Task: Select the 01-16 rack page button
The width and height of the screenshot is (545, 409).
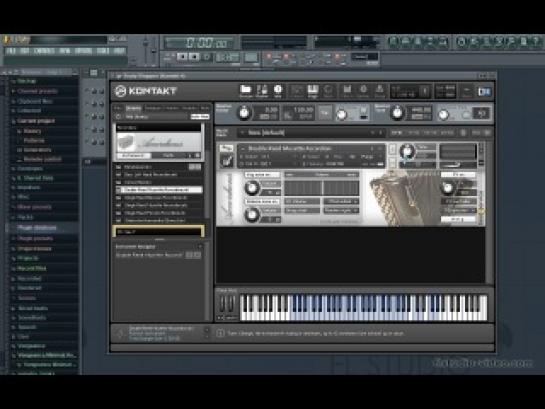Action: point(396,133)
